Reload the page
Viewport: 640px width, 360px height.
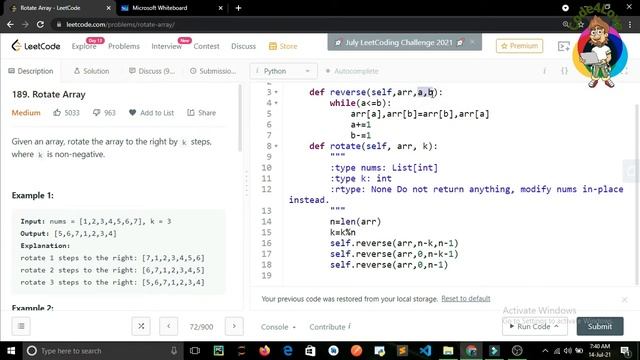pos(40,24)
